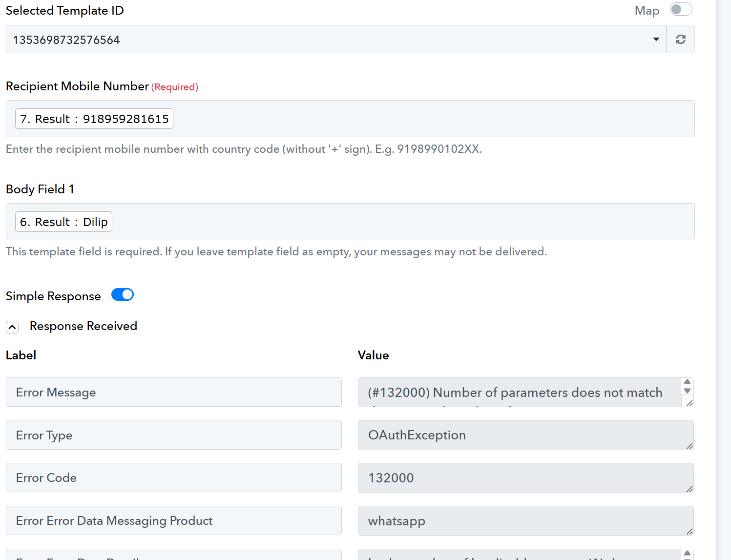Click the Body Field 1 label

click(x=40, y=189)
